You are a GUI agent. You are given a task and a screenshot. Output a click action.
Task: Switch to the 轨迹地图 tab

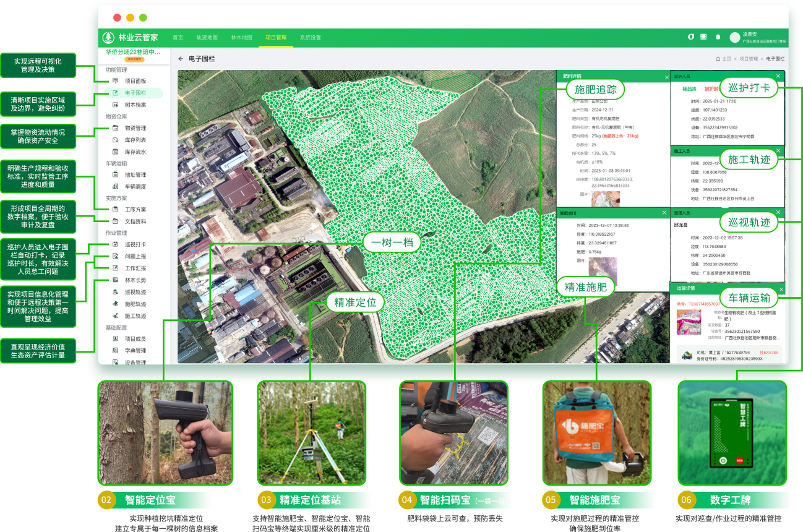tap(207, 37)
